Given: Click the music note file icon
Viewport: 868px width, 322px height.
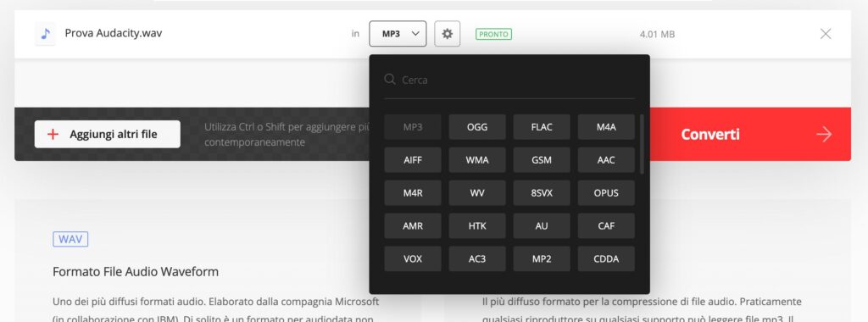Looking at the screenshot, I should (46, 34).
